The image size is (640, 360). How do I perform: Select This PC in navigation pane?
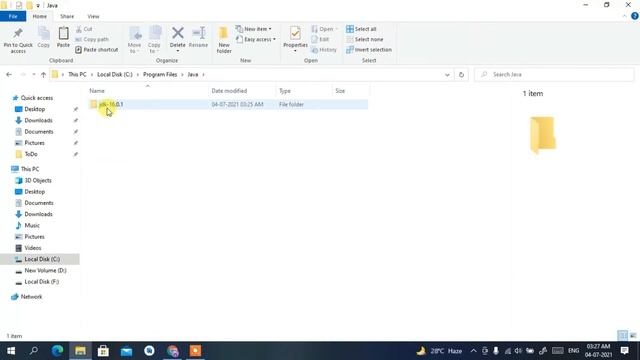[x=30, y=169]
